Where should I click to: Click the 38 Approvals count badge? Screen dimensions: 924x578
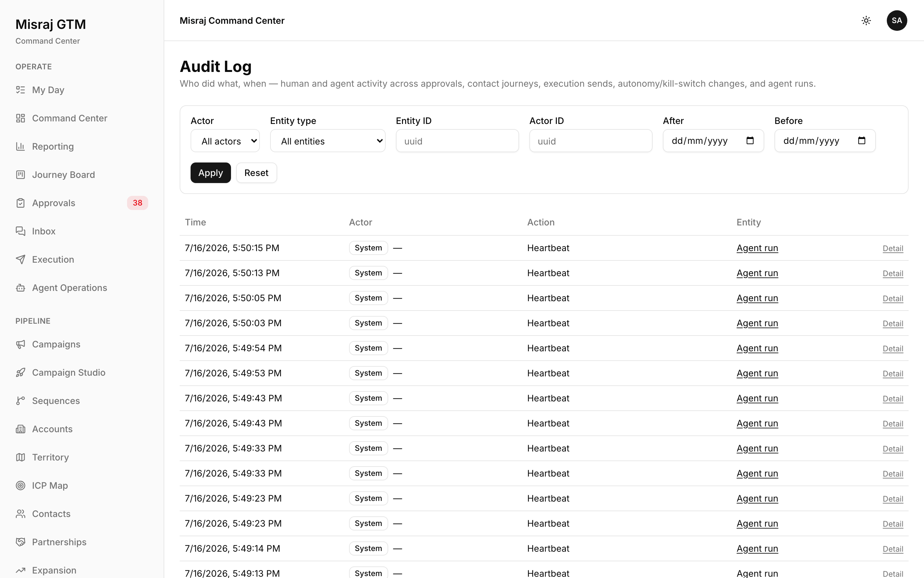(137, 203)
